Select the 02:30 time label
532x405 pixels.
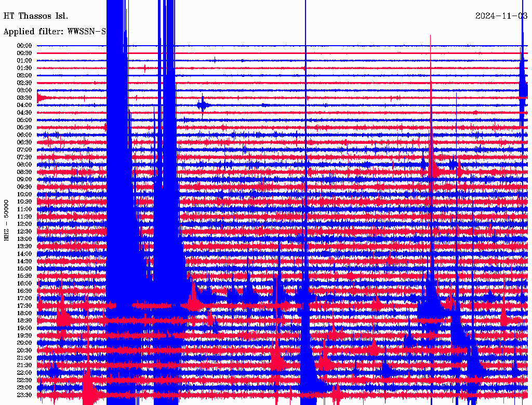click(24, 83)
